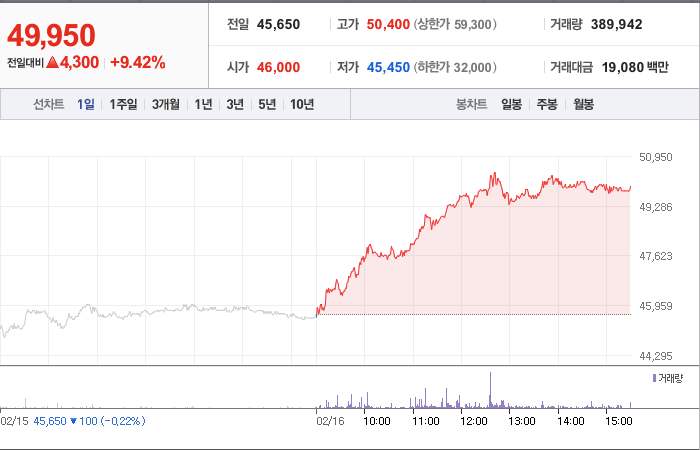This screenshot has height=450, width=700.
Task: Switch to the 1주일 chart range
Action: [x=123, y=104]
